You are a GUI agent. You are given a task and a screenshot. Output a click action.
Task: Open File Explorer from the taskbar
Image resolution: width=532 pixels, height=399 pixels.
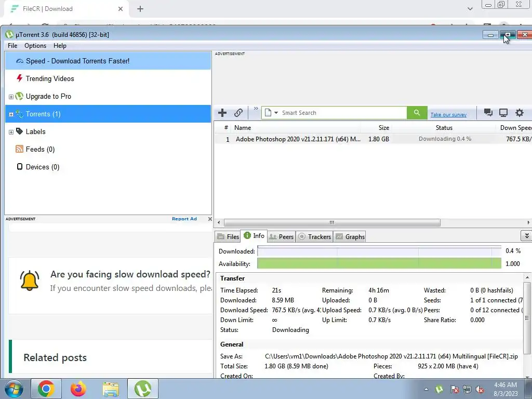(x=111, y=389)
